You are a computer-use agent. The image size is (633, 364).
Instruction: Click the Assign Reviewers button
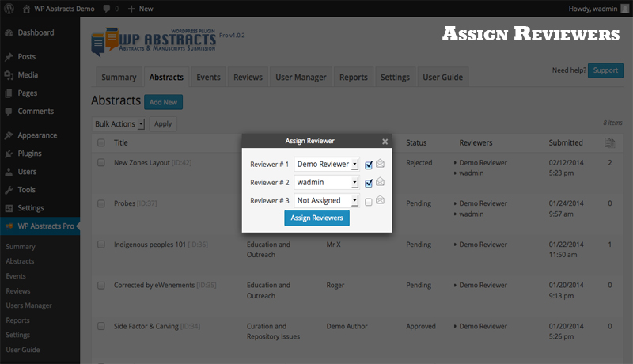point(317,218)
